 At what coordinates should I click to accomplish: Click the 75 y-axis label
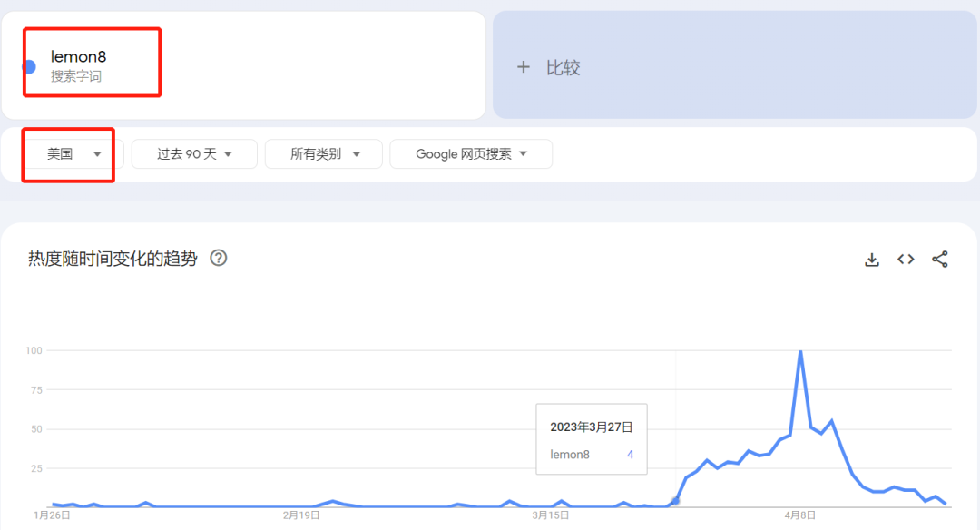tap(36, 390)
